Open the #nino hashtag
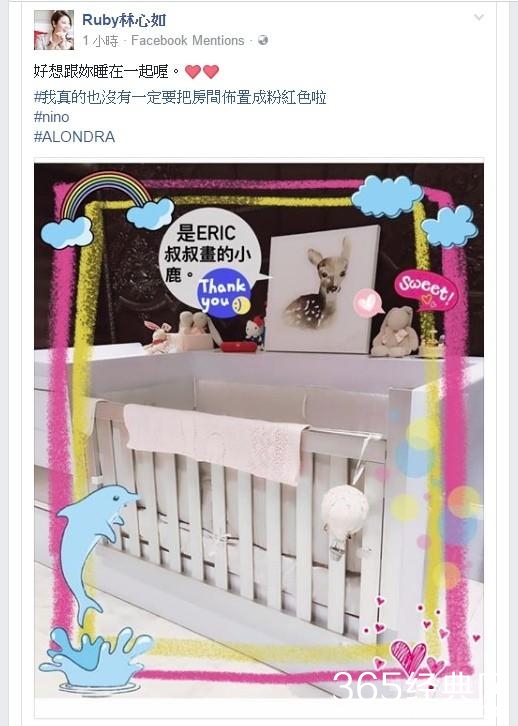The width and height of the screenshot is (518, 726). [x=51, y=117]
